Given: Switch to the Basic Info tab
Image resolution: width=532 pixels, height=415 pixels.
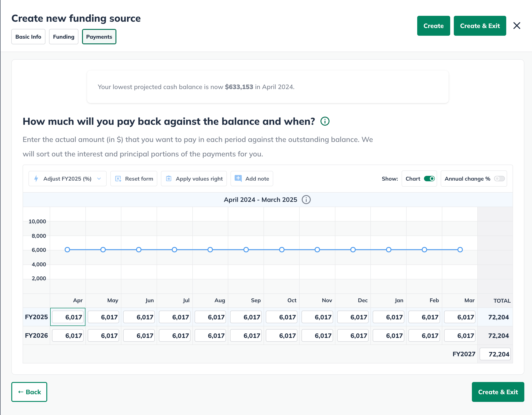Looking at the screenshot, I should coord(28,37).
